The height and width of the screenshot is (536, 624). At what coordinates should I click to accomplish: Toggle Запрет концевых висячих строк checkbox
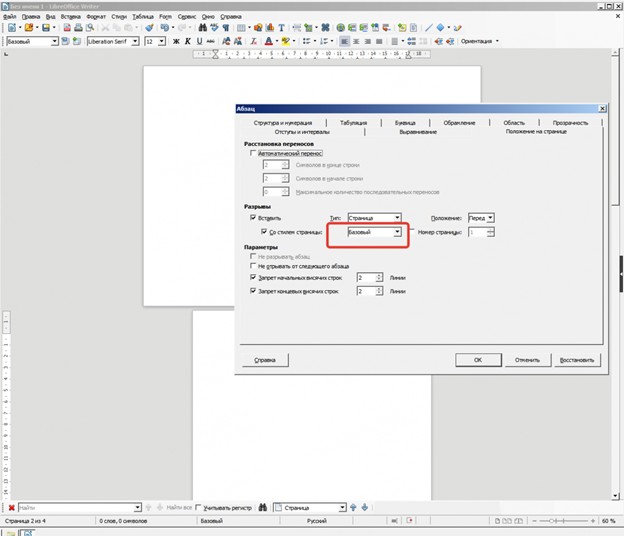click(253, 291)
